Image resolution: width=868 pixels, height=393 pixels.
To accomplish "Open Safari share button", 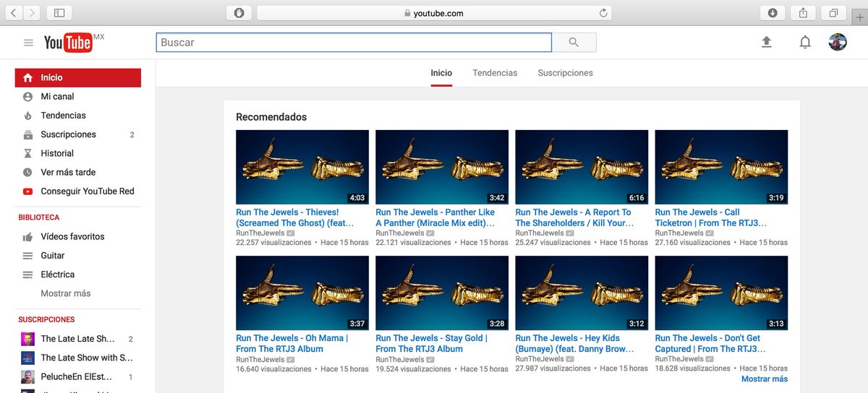I will [803, 12].
